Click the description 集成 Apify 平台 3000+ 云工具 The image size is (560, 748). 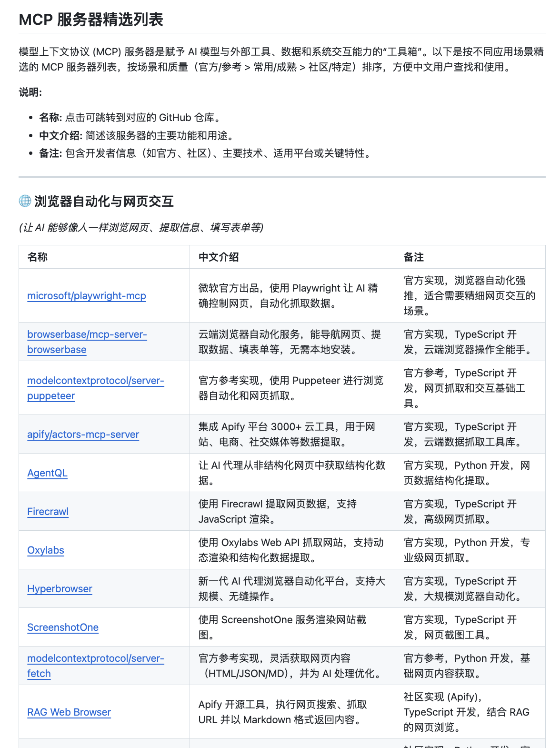[x=287, y=435]
